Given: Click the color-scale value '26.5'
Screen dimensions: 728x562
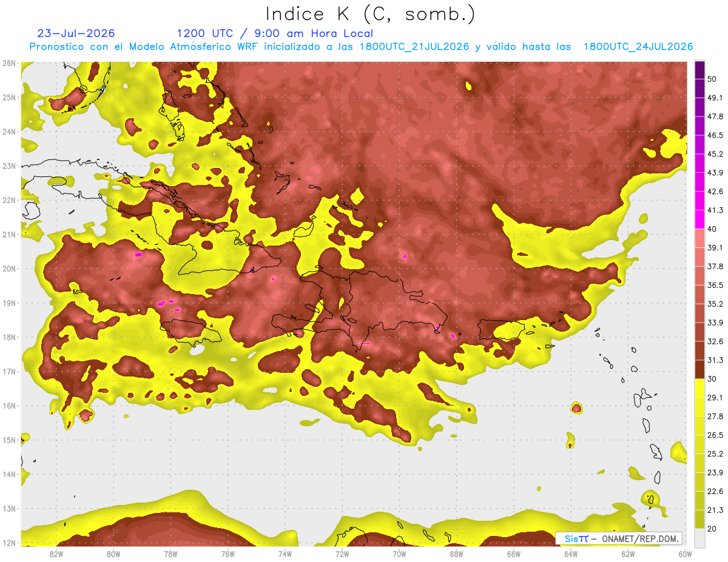Looking at the screenshot, I should (x=715, y=435).
